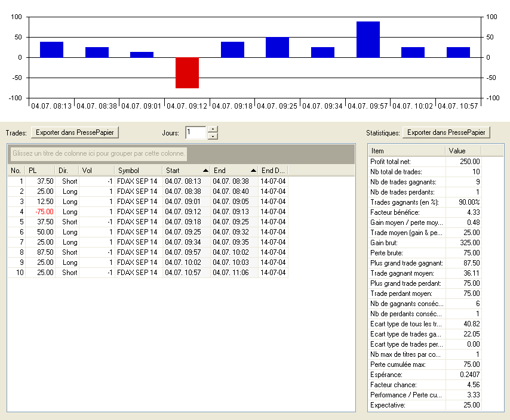Click the Vol column header
This screenshot has height=420, width=510.
pyautogui.click(x=96, y=171)
